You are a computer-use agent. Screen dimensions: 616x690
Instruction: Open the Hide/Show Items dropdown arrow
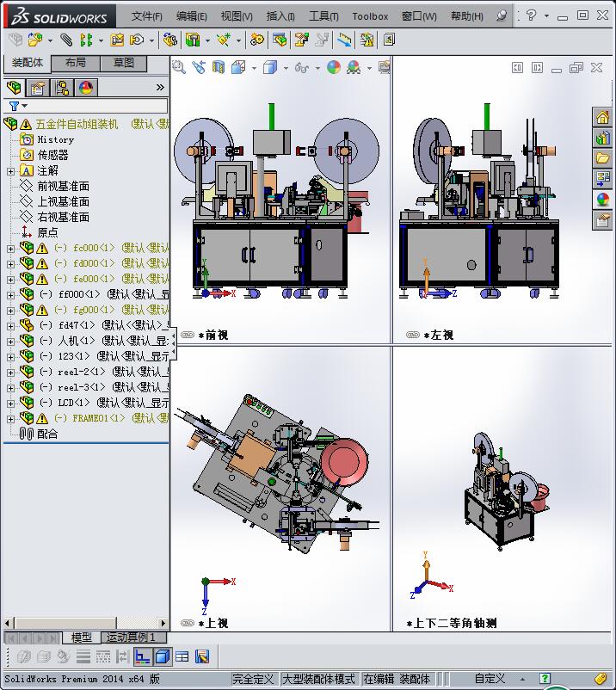(x=317, y=68)
